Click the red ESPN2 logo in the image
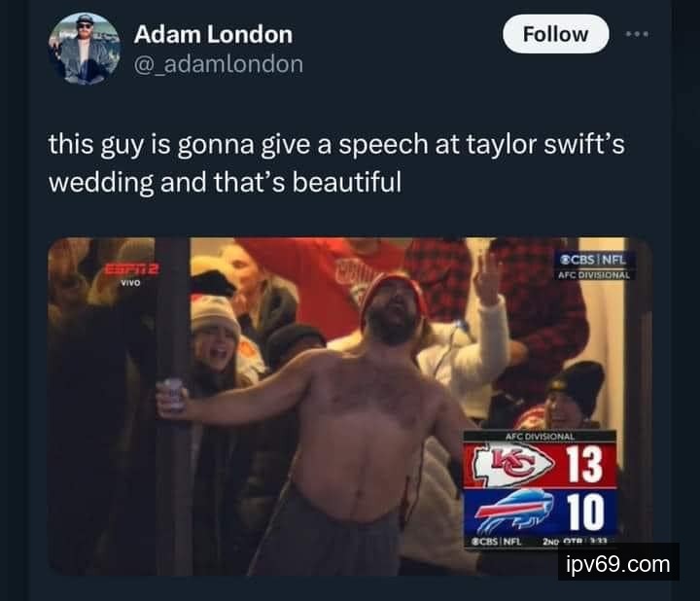Screen dimensions: 700x601 [x=132, y=269]
